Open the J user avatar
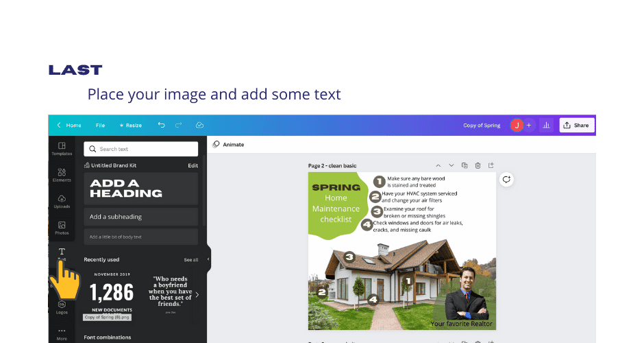644x343 pixels. (x=517, y=125)
